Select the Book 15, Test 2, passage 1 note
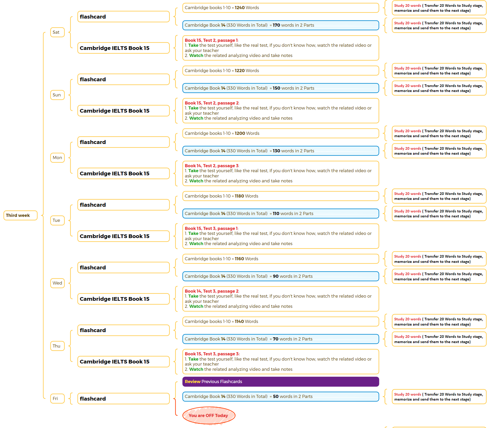 click(x=281, y=48)
